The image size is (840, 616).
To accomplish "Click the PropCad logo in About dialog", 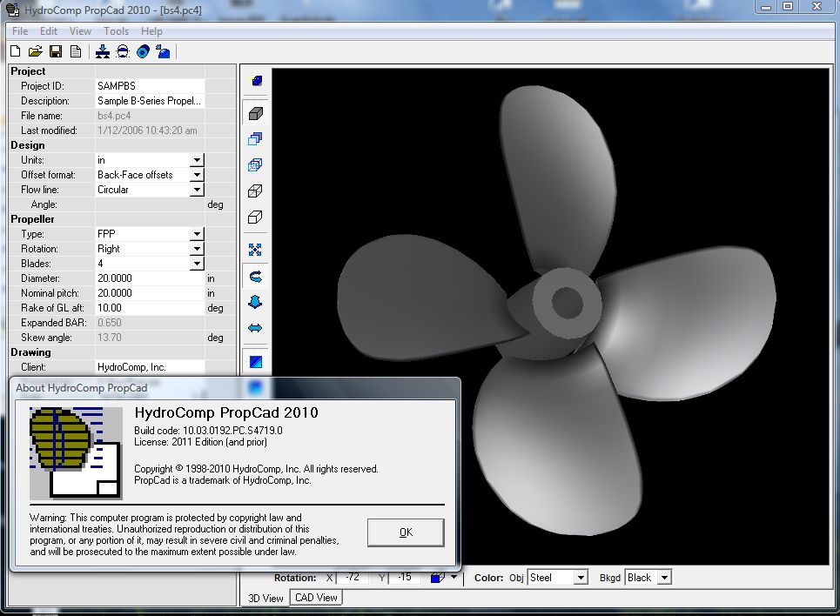I will click(x=76, y=453).
